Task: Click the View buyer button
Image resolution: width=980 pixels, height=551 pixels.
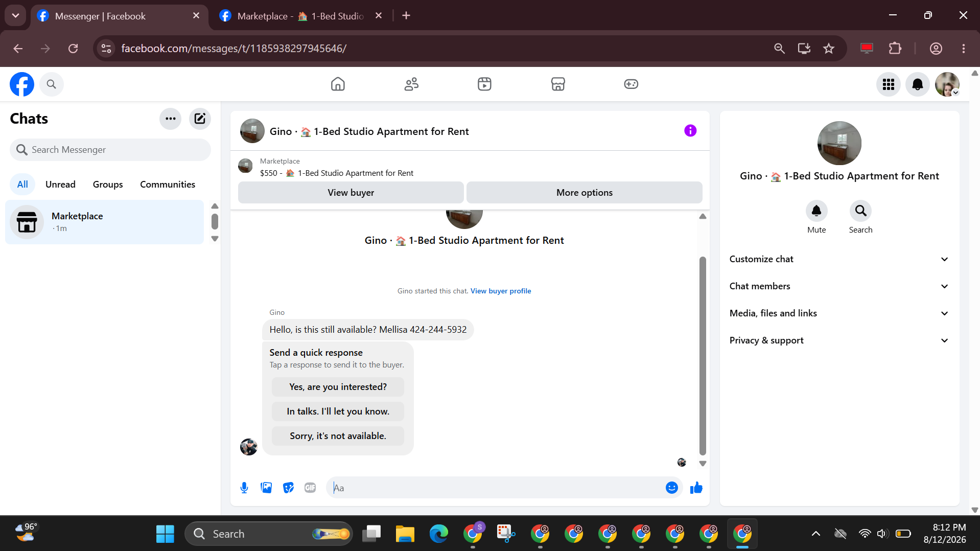Action: [x=351, y=193]
